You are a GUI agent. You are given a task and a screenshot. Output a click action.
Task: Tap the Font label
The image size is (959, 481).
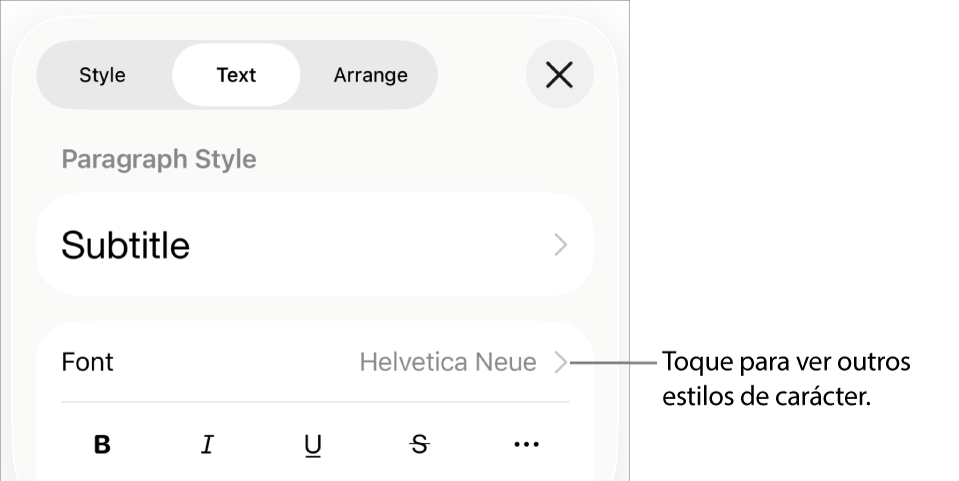[x=88, y=362]
